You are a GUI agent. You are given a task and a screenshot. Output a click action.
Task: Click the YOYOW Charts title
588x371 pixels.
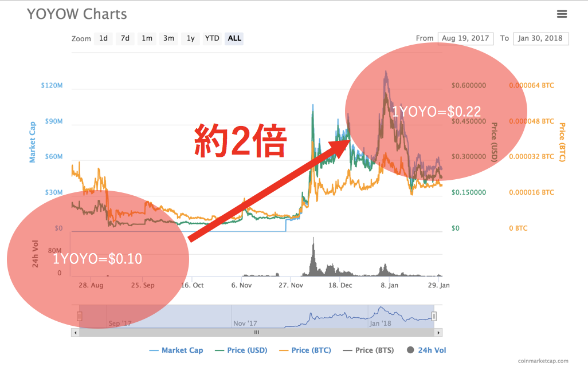pyautogui.click(x=77, y=14)
